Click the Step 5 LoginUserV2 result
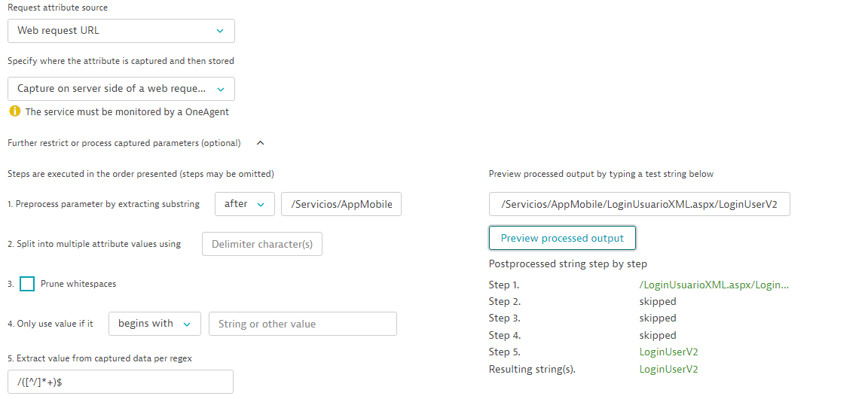868x399 pixels. 668,352
